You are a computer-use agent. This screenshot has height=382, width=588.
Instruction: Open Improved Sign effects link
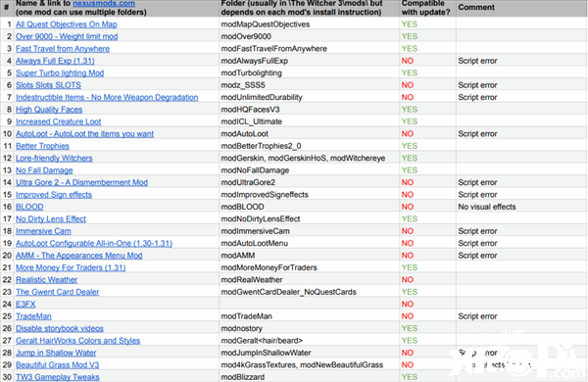54,195
